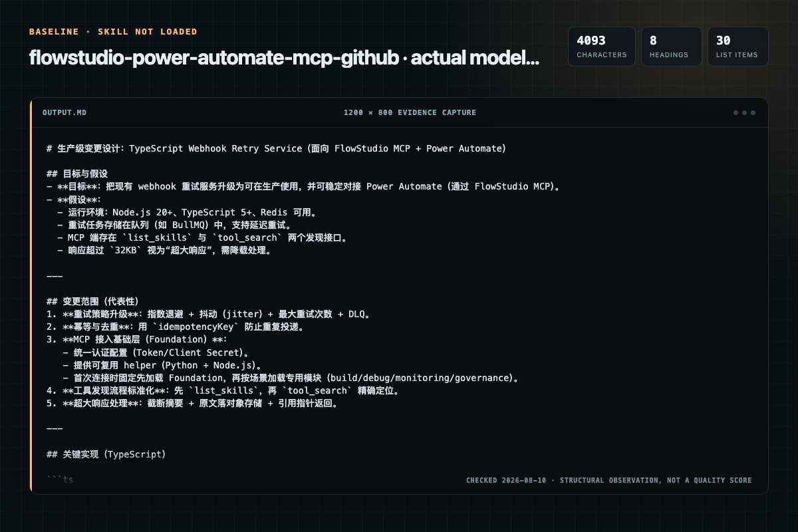Click the first '---' separator line after assumptions

[x=55, y=275]
